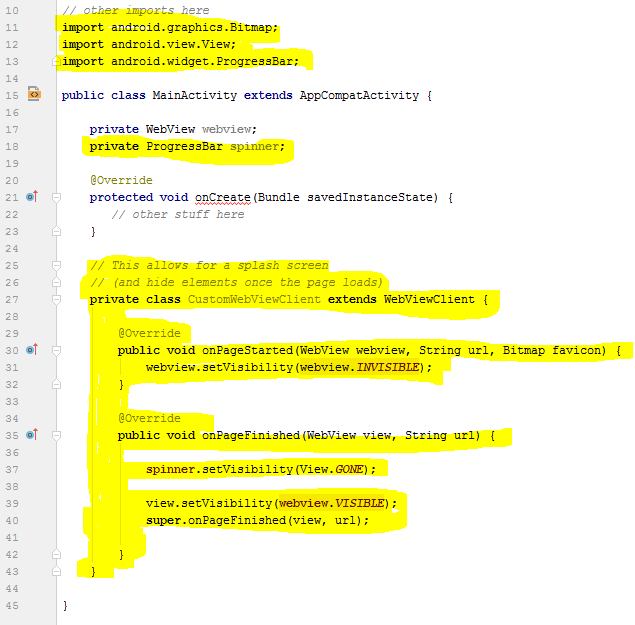This screenshot has width=635, height=625.
Task: Click the override gutter icon next to onPageStarted
Action: 32,350
